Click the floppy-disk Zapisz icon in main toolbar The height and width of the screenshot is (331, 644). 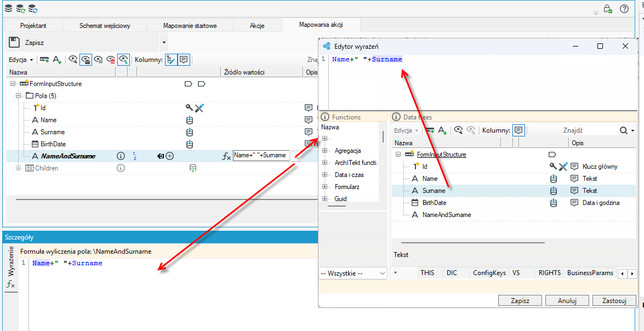pos(14,42)
